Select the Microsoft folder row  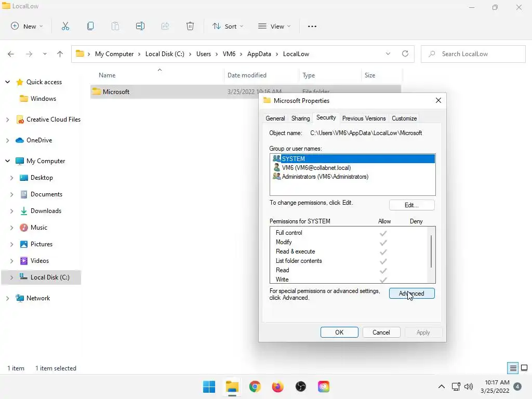pos(246,91)
